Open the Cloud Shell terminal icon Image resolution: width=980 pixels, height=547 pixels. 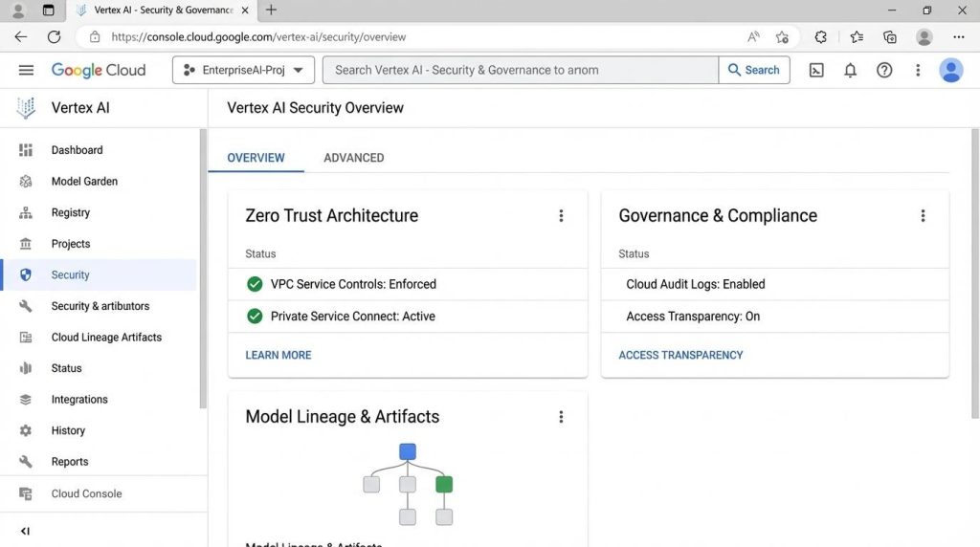[x=816, y=70]
